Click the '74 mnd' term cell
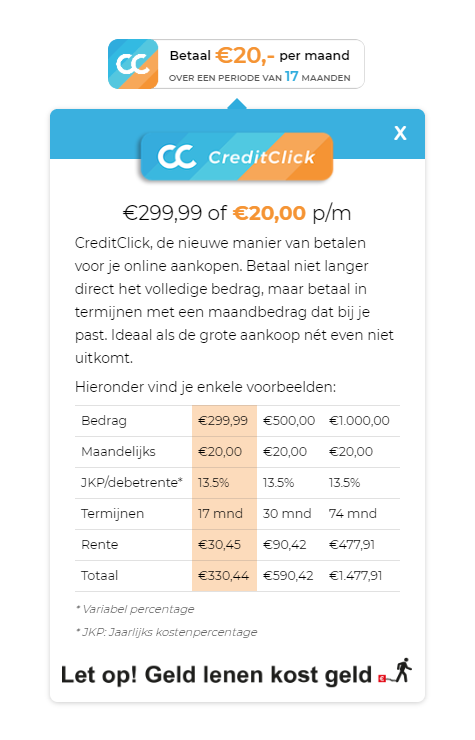The image size is (475, 740). point(353,513)
